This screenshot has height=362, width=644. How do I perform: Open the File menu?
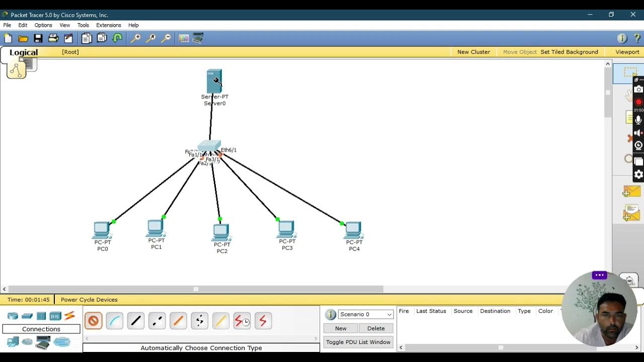point(7,25)
